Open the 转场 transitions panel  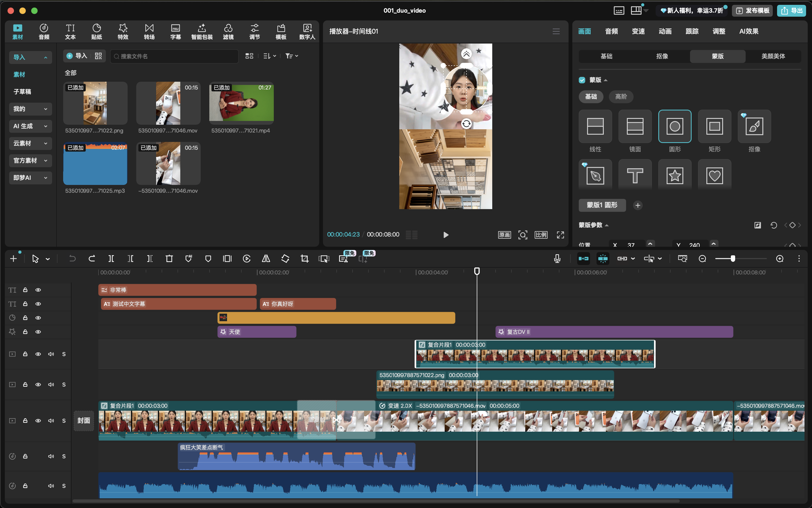click(149, 32)
